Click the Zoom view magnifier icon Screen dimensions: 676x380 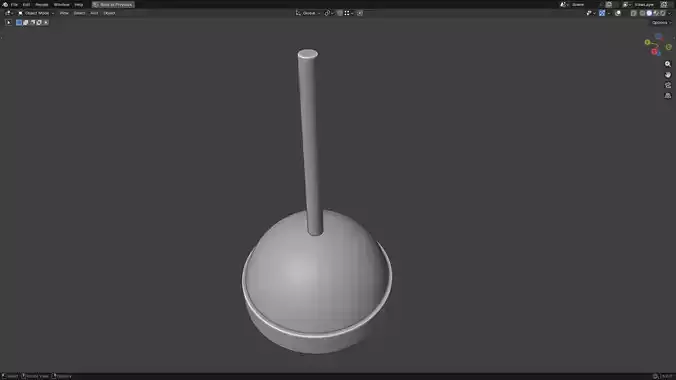(668, 64)
